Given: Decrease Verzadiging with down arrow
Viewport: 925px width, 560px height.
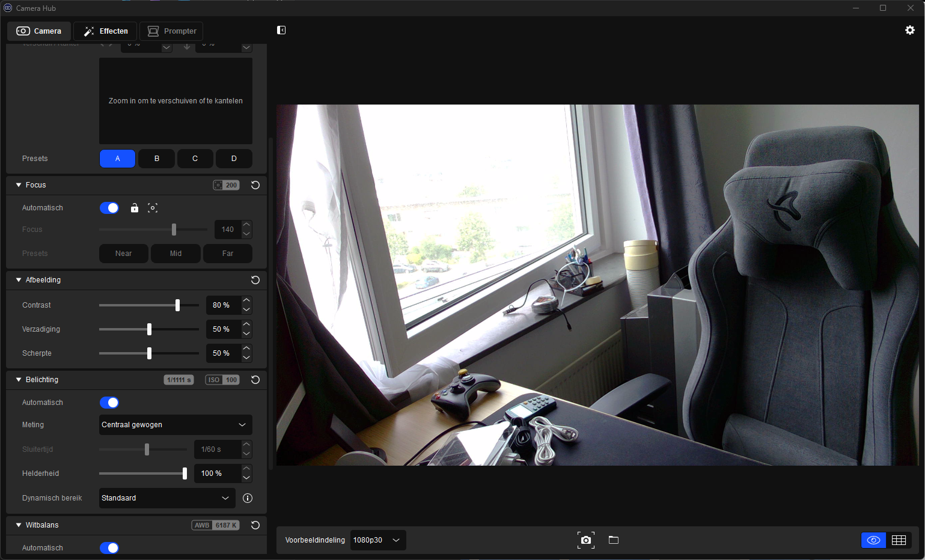Looking at the screenshot, I should (246, 333).
